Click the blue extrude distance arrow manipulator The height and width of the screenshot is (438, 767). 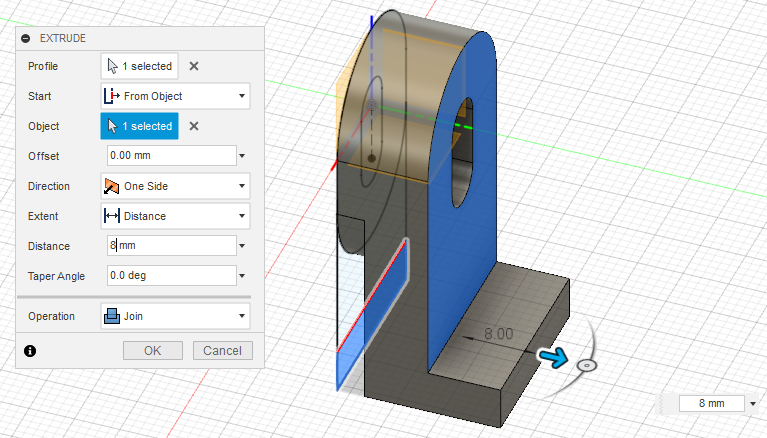[x=554, y=357]
